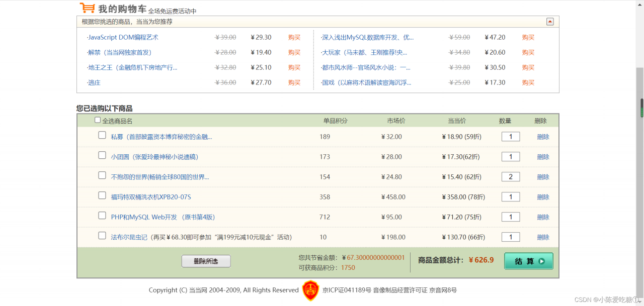
Task: Click the ¥130.70 (66折) price cell
Action: tap(463, 237)
